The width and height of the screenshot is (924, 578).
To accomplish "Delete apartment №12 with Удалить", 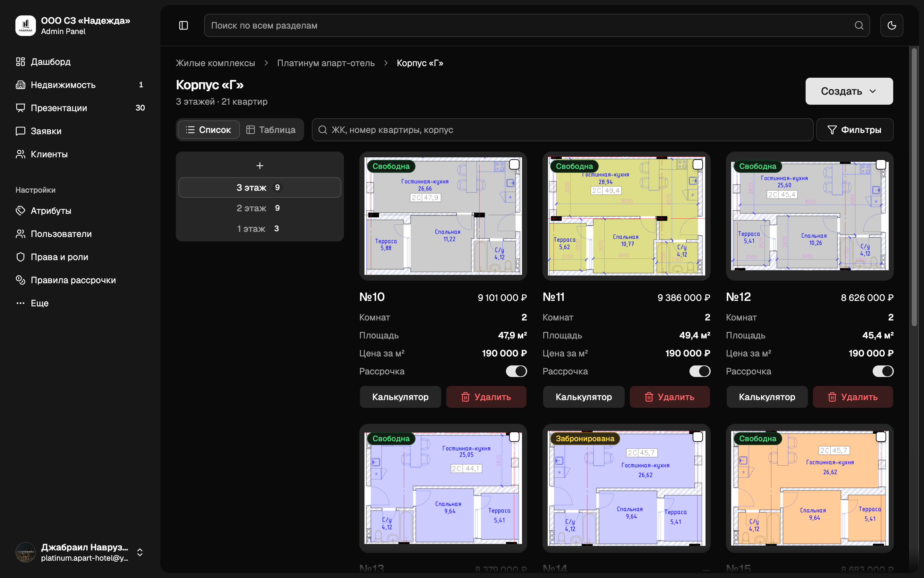I will 853,397.
